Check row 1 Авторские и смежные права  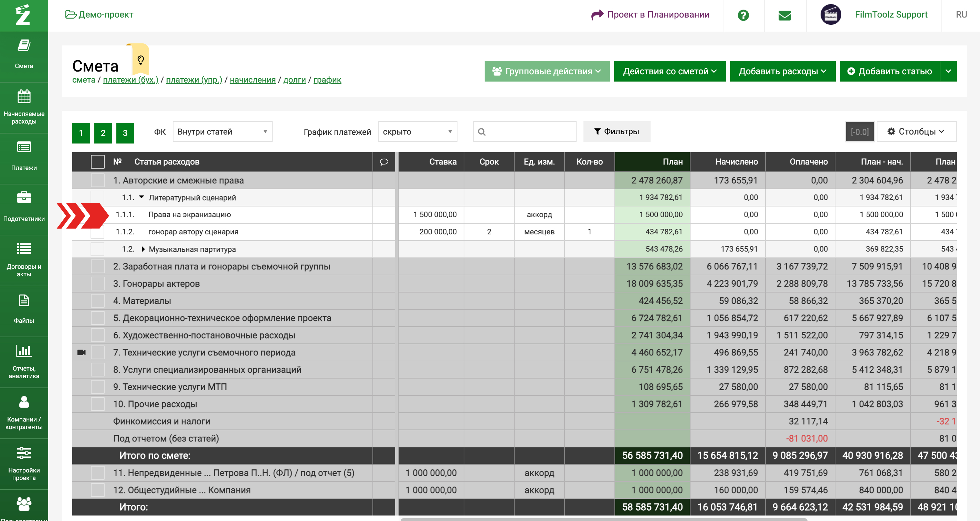tap(98, 180)
